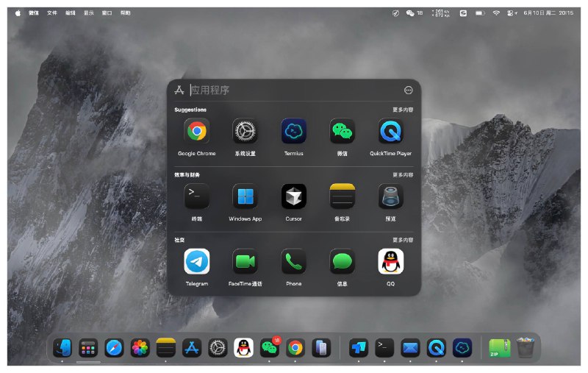Open QuickTime Player from the Dock
Viewport: 588px width, 373px height.
coord(436,348)
